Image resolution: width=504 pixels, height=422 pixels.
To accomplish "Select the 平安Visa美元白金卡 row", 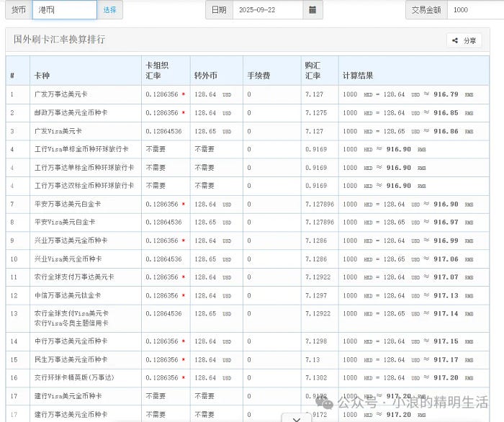I will coord(248,223).
